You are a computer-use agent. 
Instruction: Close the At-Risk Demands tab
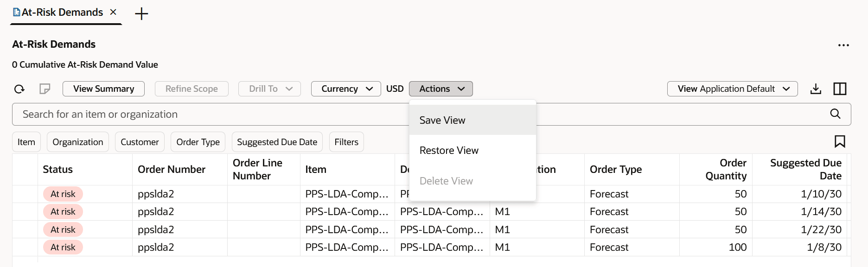click(x=113, y=12)
